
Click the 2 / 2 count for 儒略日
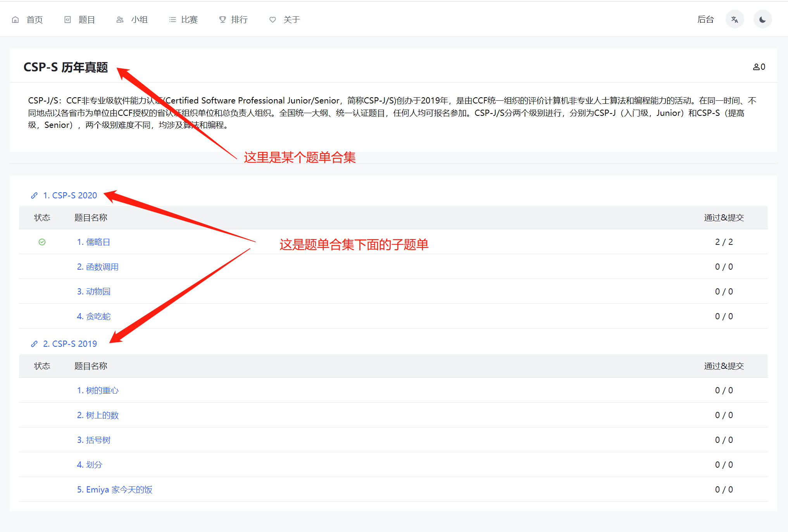[724, 242]
